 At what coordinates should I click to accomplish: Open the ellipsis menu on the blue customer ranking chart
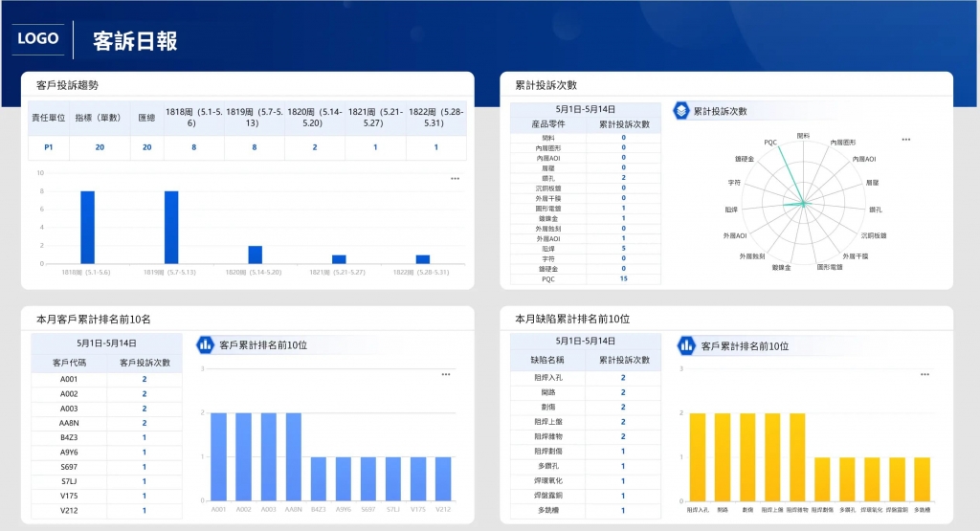[445, 375]
